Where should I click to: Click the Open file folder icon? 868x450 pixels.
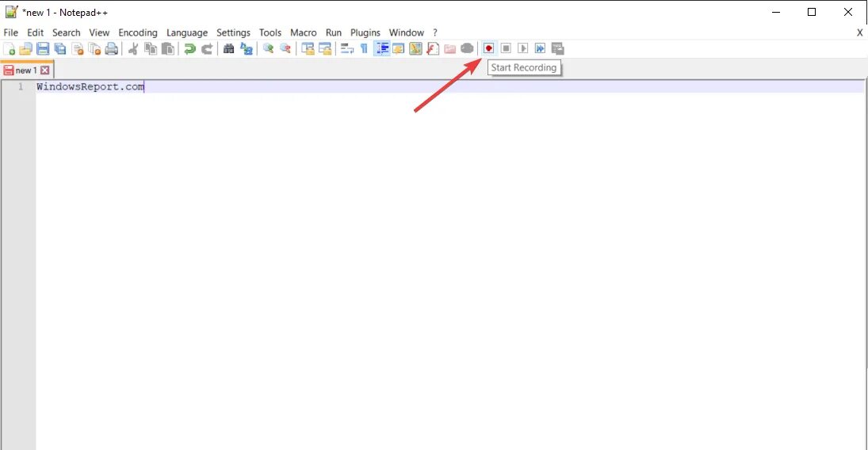[x=25, y=48]
